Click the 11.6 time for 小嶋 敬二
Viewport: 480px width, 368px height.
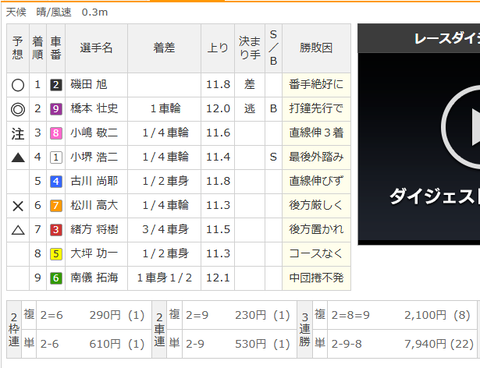click(218, 133)
